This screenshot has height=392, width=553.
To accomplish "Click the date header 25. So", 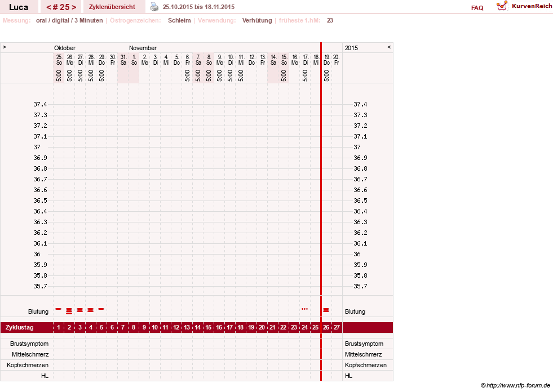I will pos(59,60).
